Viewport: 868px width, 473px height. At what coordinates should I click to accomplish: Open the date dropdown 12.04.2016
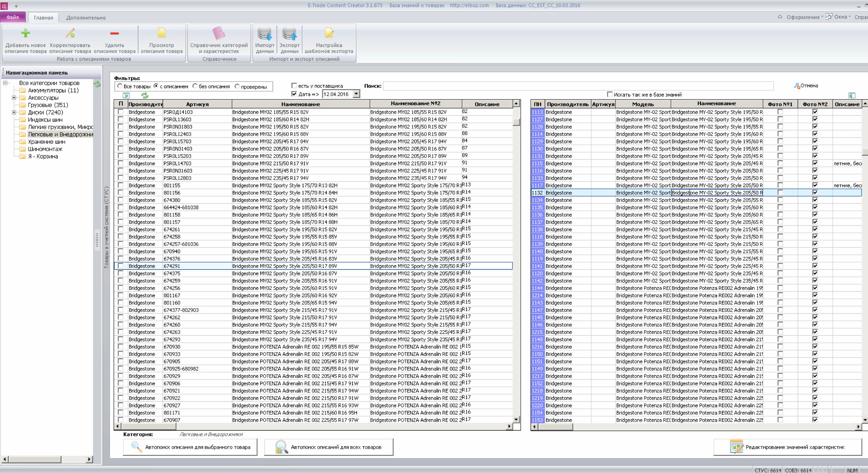[356, 94]
